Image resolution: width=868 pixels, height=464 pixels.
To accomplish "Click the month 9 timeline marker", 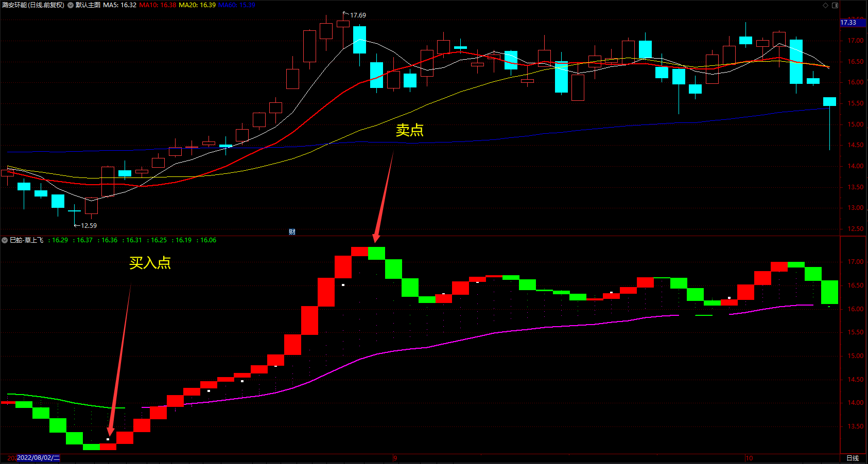I will click(395, 458).
